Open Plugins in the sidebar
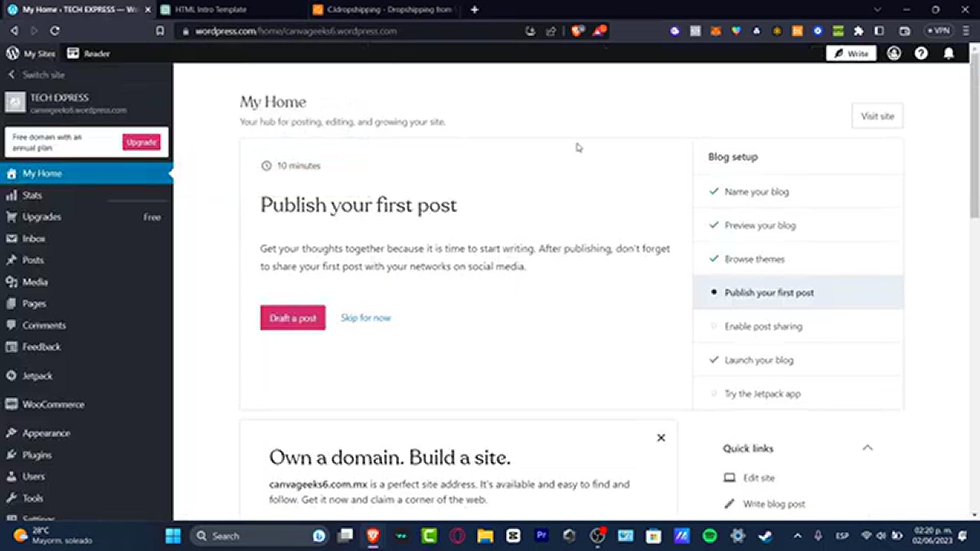 click(x=37, y=455)
